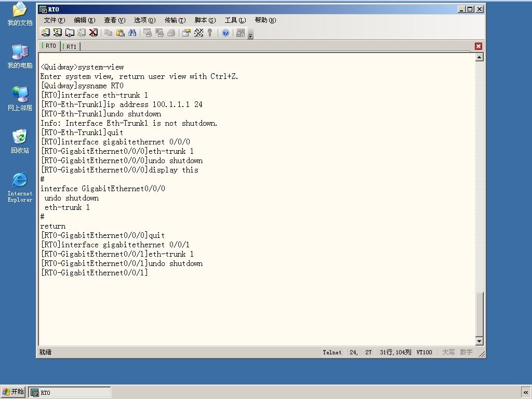Click the Info: Interface Eth-Trunk1 message line
The width and height of the screenshot is (532, 399).
129,123
